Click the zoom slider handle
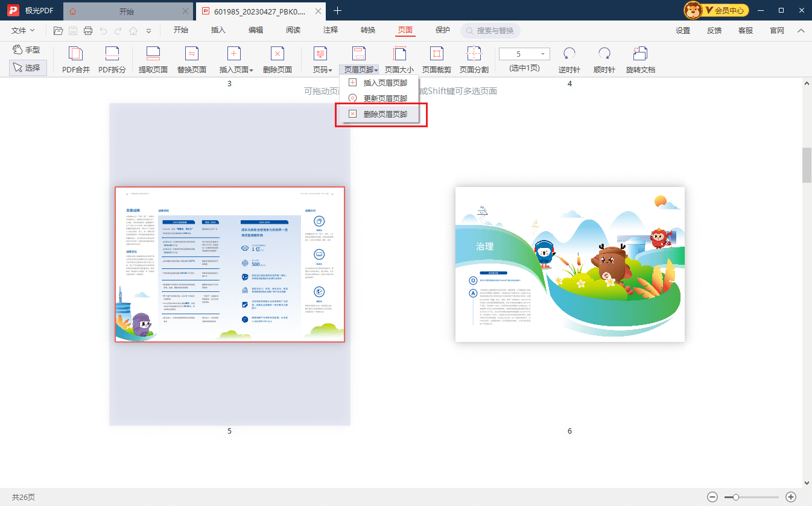The image size is (812, 506). coord(736,497)
